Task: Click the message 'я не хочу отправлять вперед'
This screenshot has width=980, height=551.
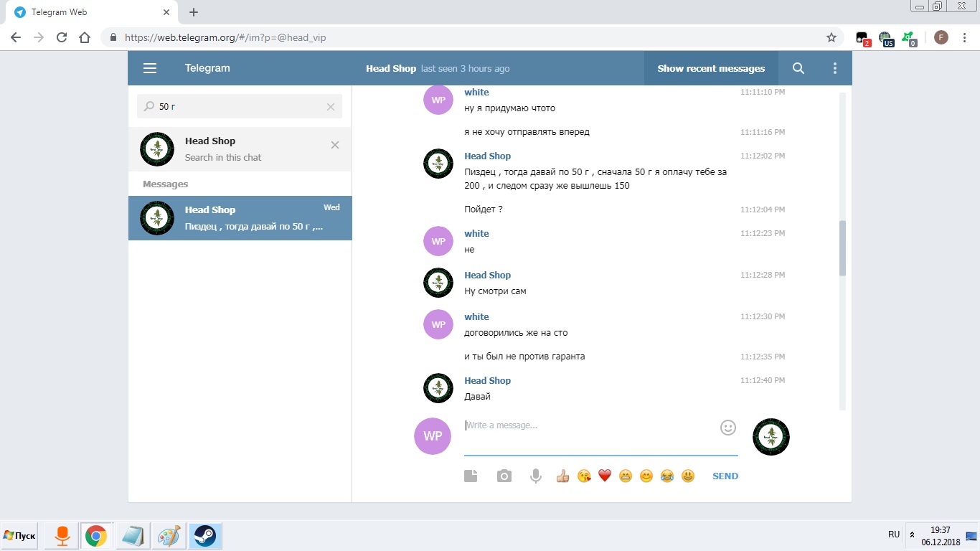Action: point(527,132)
